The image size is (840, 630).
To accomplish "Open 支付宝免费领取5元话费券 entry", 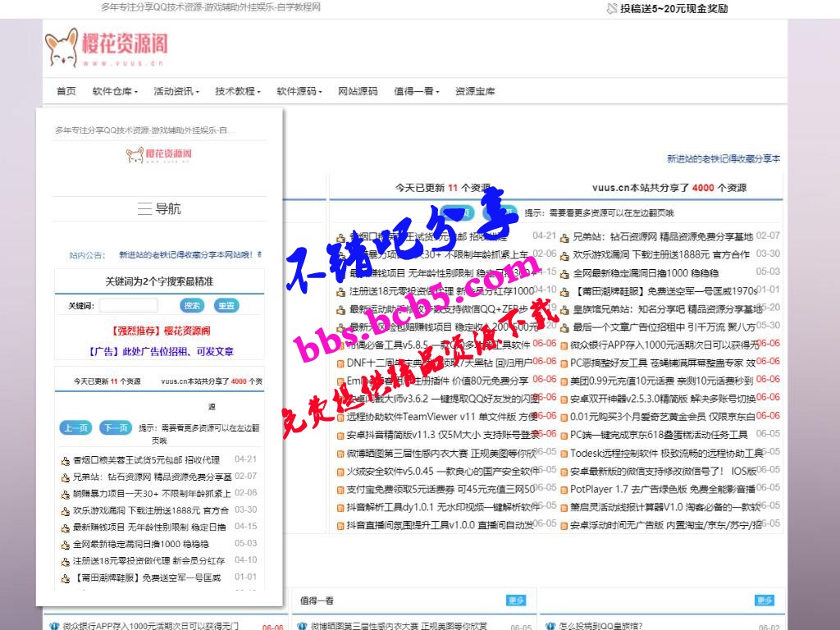I will (x=441, y=489).
